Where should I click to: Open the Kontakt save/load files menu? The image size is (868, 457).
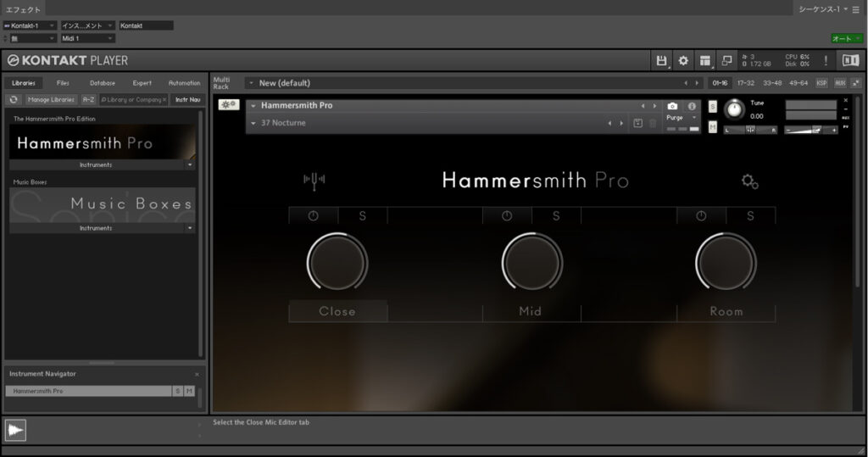(x=662, y=60)
